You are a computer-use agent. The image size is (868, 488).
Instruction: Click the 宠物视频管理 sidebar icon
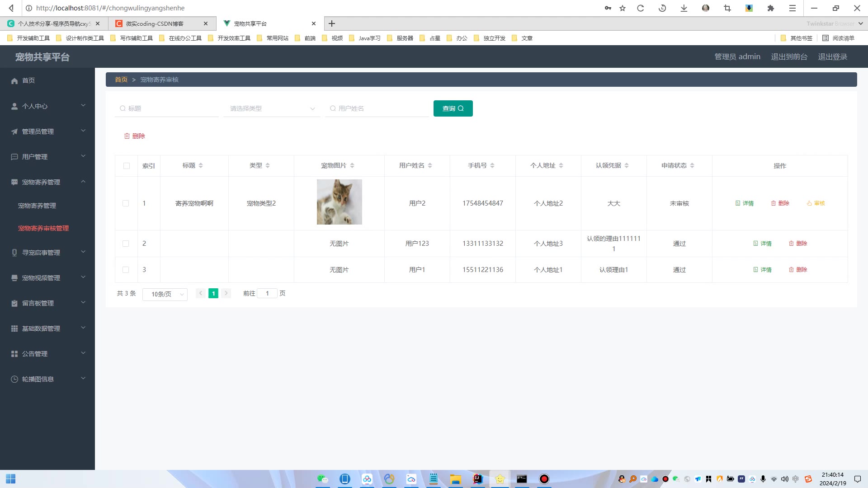(14, 278)
